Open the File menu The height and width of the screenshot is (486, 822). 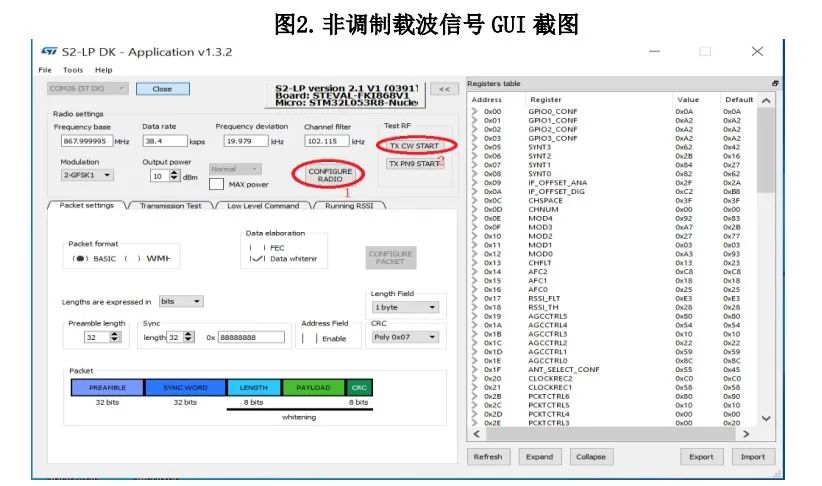45,70
